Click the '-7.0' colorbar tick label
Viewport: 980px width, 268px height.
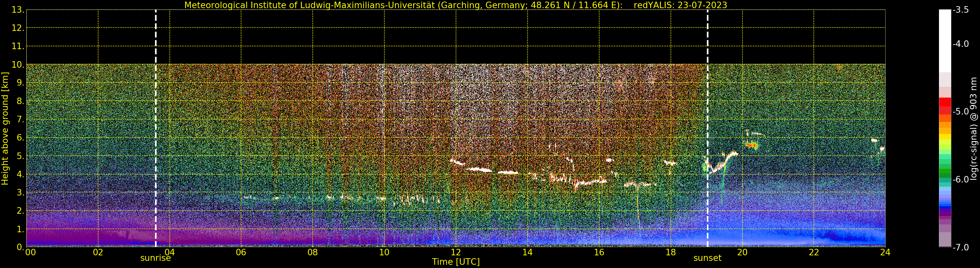(960, 248)
